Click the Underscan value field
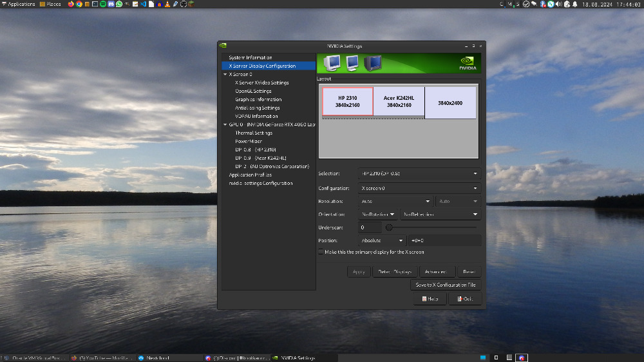644x362 pixels. coord(370,227)
